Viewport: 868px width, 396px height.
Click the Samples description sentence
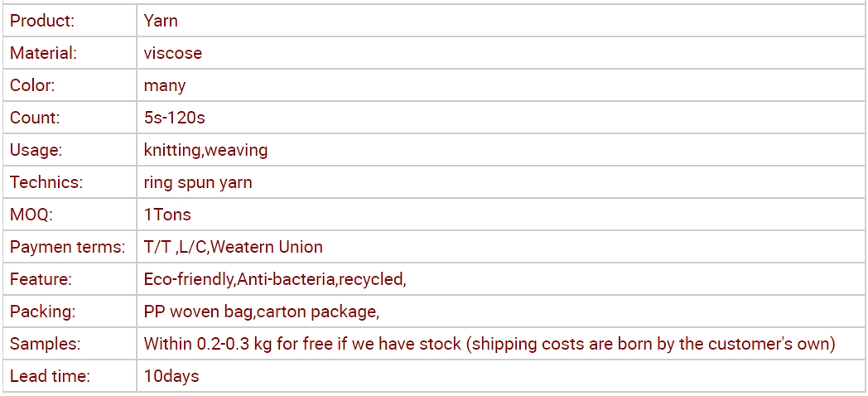point(489,344)
